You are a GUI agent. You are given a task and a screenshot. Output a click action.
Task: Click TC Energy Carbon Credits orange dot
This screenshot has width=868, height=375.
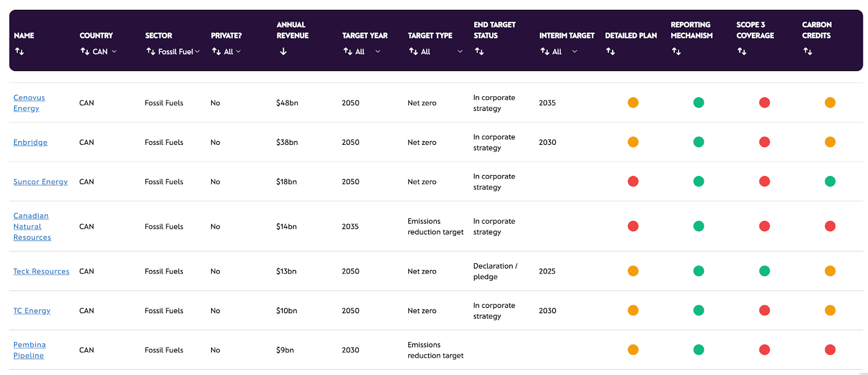pos(830,310)
